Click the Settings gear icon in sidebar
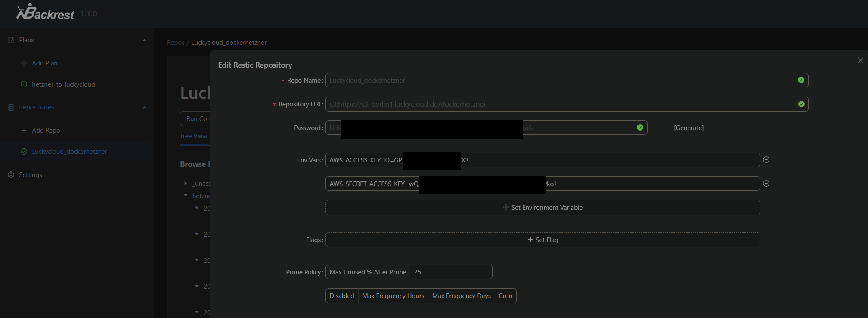868x318 pixels. click(x=11, y=175)
